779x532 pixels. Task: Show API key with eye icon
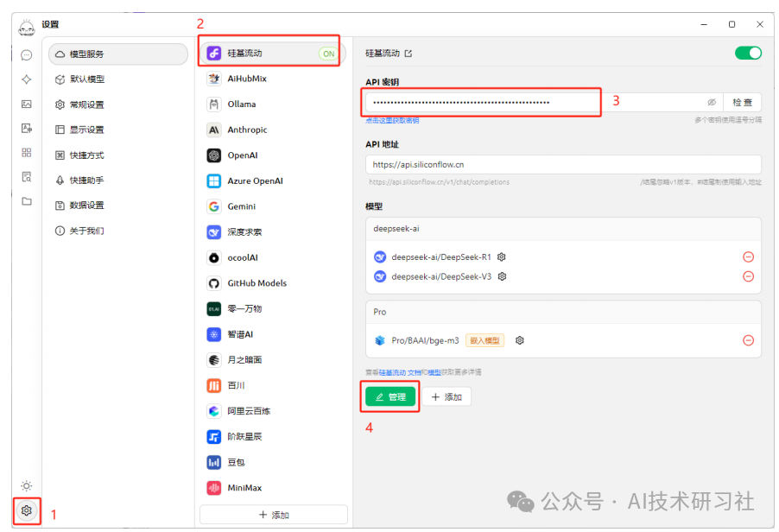712,102
